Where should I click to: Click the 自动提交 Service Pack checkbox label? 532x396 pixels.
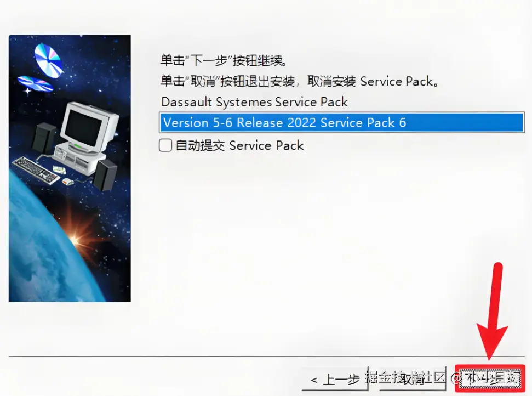point(239,146)
